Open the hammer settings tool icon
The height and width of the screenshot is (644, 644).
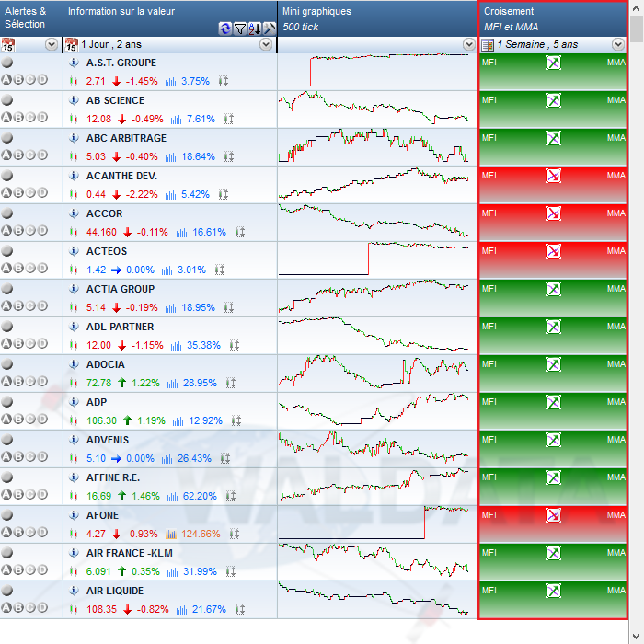point(269,29)
